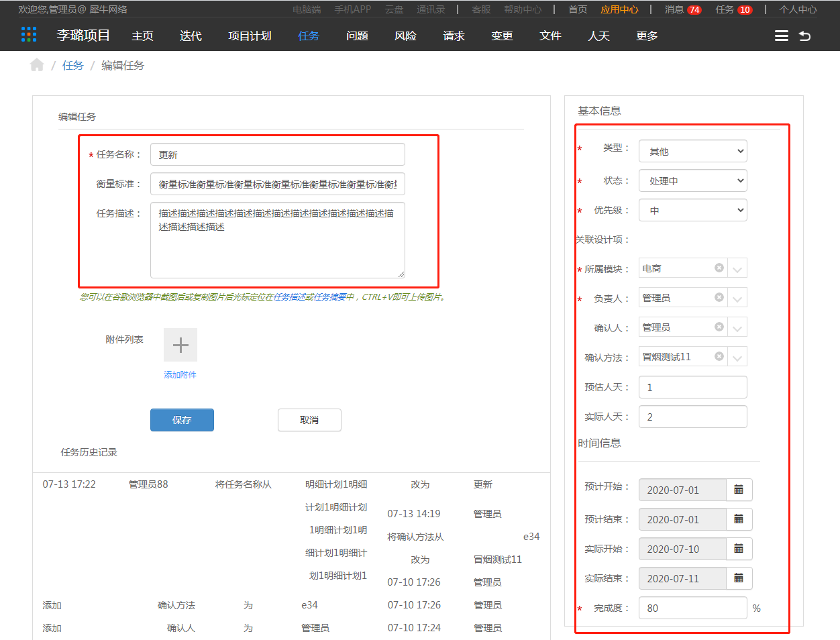Image resolution: width=840 pixels, height=640 pixels.
Task: Open calendar for 预计开始 date
Action: click(739, 490)
